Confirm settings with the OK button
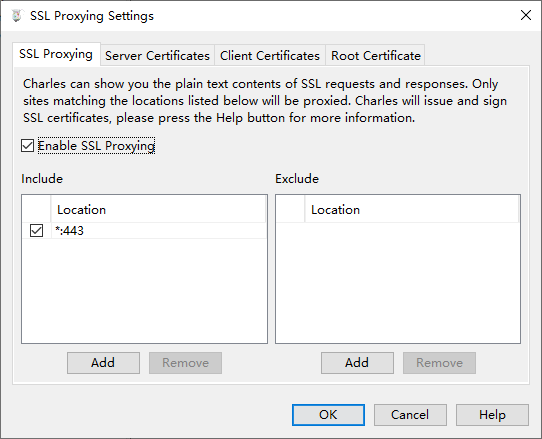Viewport: 542px width, 439px height. point(328,415)
